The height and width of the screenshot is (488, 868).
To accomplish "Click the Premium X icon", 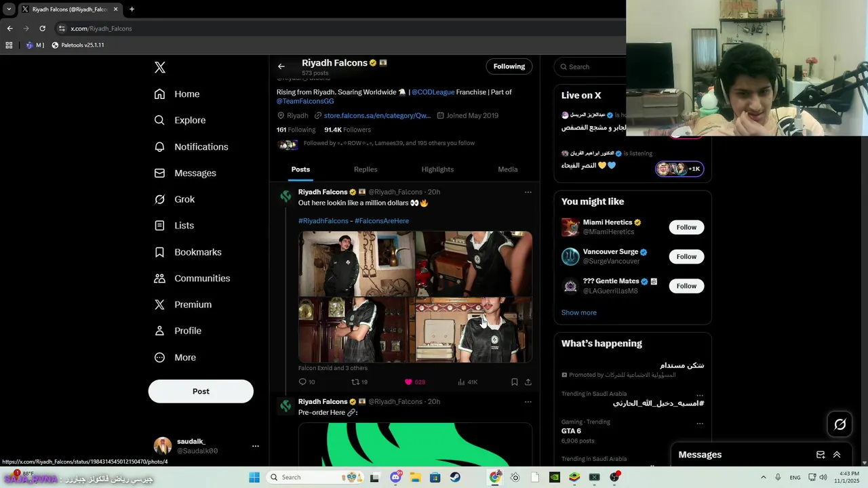I will coord(159,305).
